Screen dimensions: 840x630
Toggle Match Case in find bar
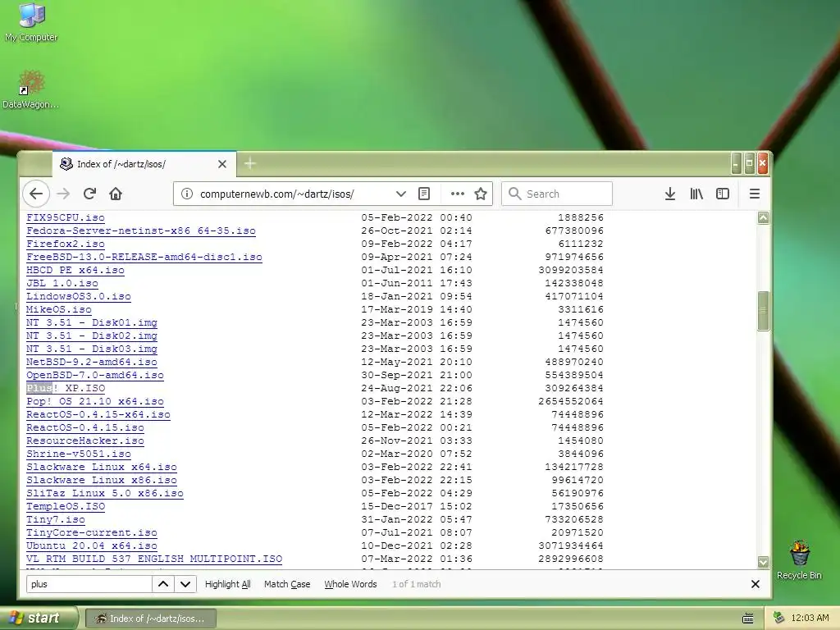(287, 584)
